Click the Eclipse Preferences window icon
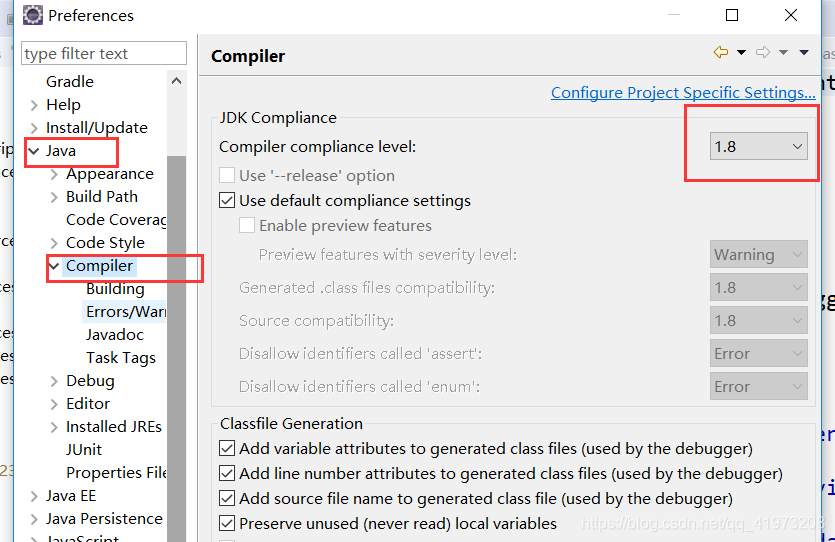Viewport: 835px width, 542px height. (x=32, y=15)
